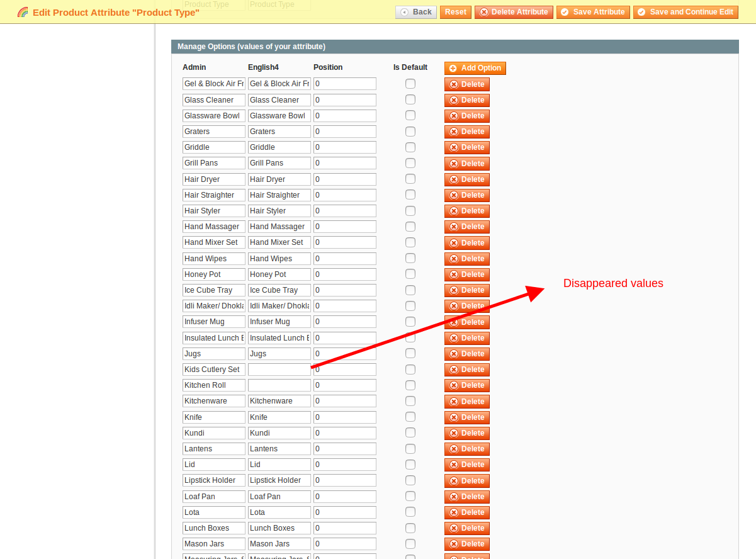The width and height of the screenshot is (756, 559).
Task: Remove the Mason Jars option
Action: (466, 544)
